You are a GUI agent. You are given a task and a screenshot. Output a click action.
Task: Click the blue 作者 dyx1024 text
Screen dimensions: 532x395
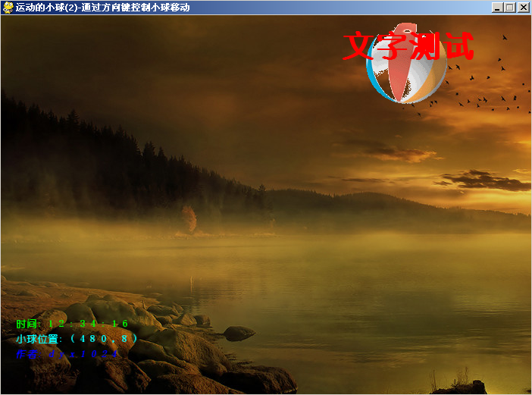pyautogui.click(x=67, y=354)
